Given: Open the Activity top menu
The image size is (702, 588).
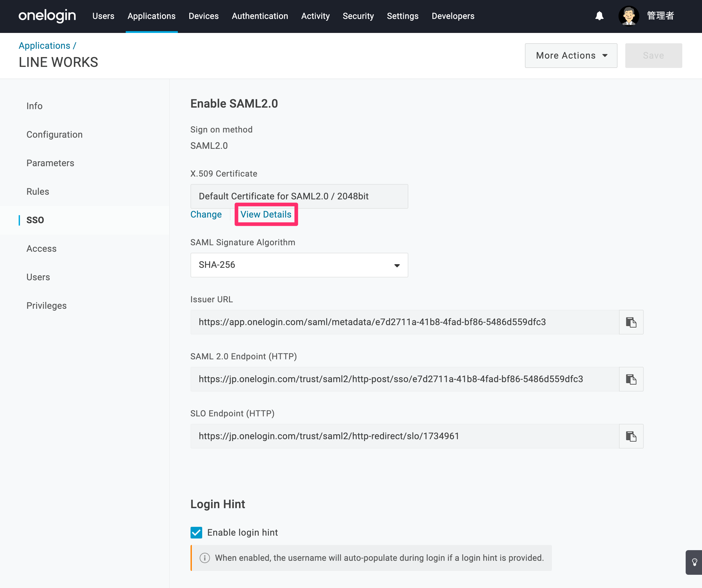Looking at the screenshot, I should 315,16.
